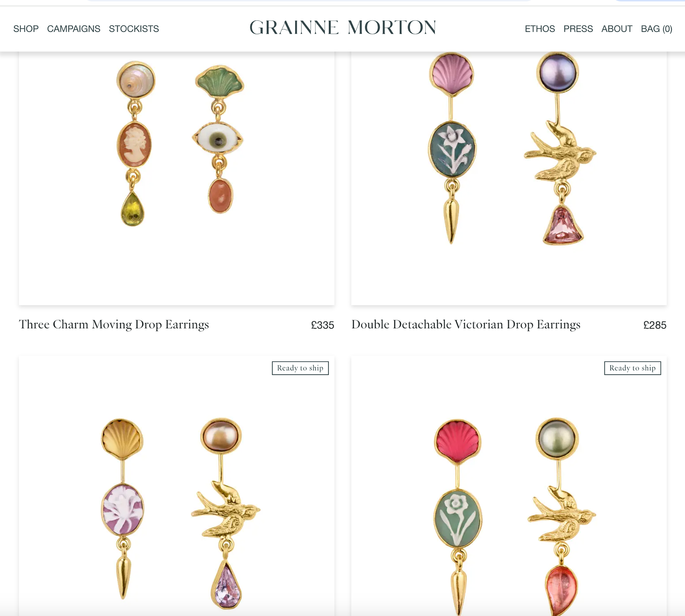Click the £285 price label
Screen dimensions: 685x616
(655, 325)
